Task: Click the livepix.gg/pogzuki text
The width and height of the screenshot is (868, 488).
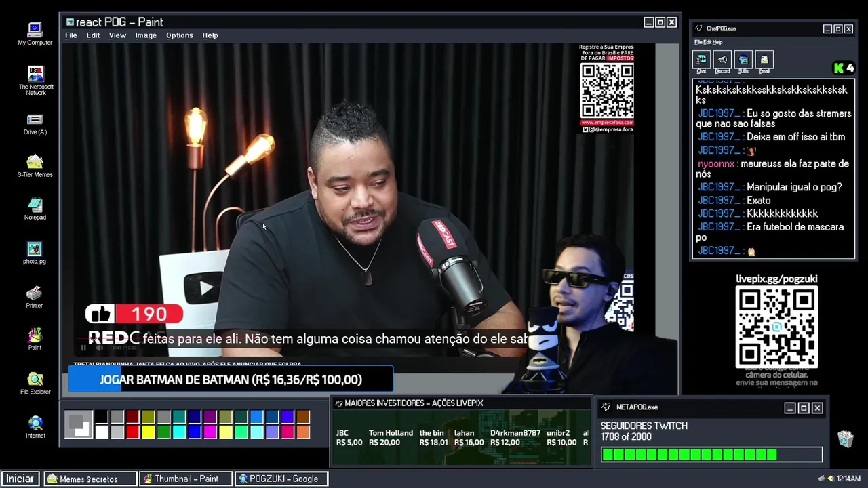Action: point(776,279)
